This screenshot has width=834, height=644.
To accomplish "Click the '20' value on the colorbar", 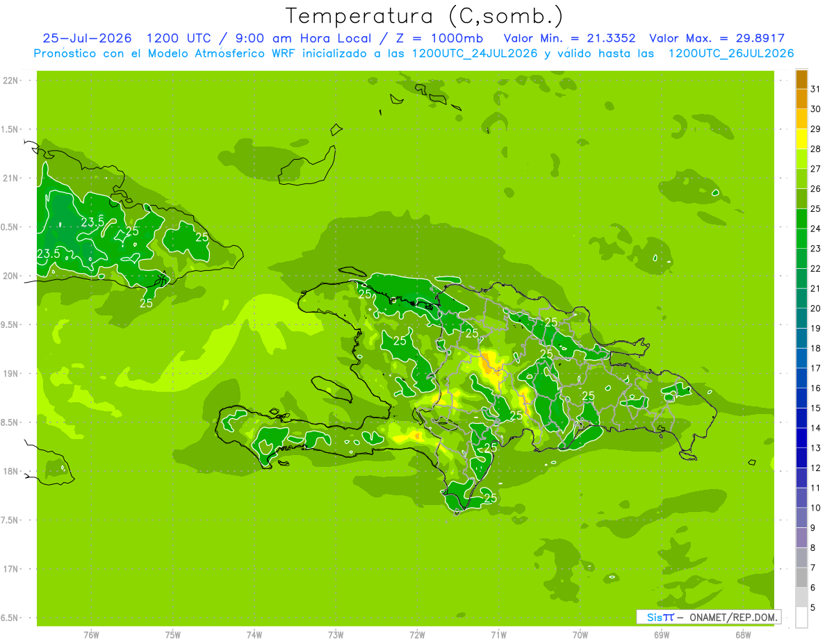I will [x=816, y=308].
